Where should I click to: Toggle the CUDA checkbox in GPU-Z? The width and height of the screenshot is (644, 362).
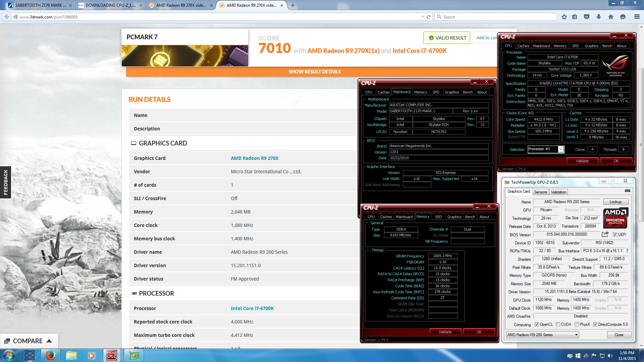point(558,324)
